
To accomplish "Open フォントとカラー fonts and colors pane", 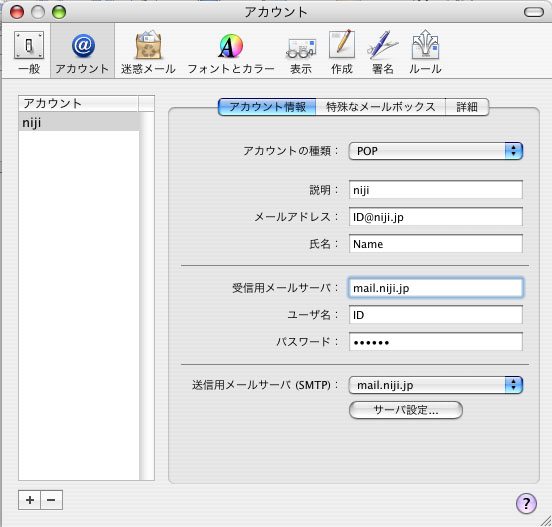I will pos(231,52).
